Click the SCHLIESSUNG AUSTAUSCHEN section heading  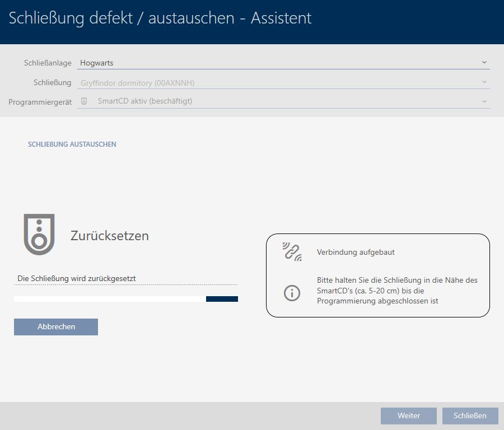tap(72, 144)
